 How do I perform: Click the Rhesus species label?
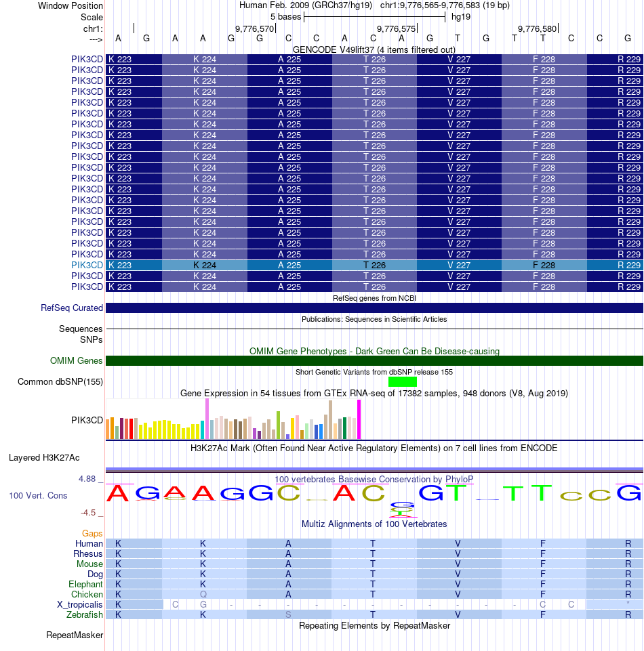click(x=87, y=554)
